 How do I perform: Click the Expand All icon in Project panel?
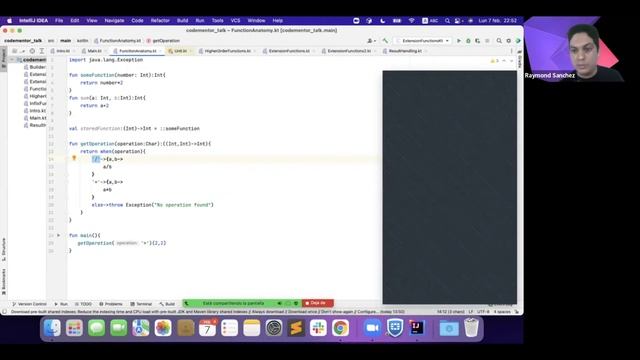point(42,51)
